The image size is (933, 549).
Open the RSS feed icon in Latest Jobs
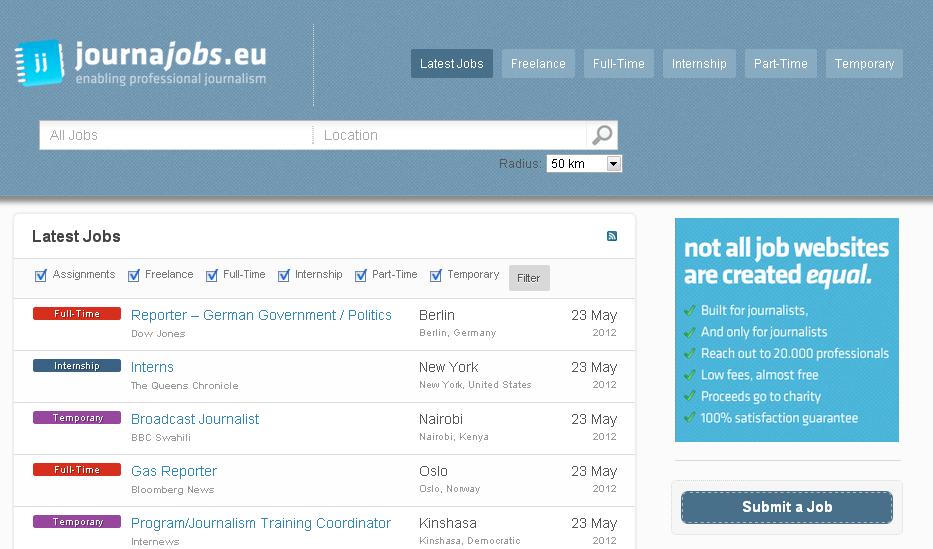612,236
